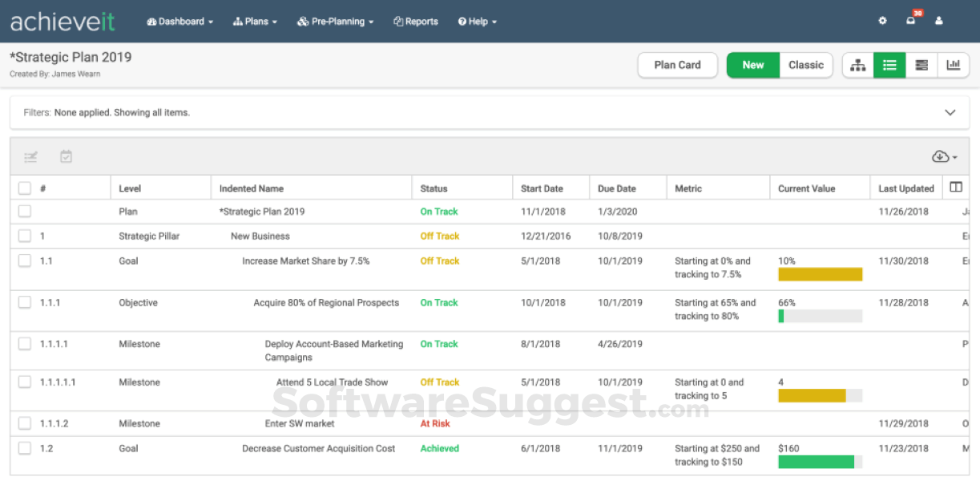Click the progress bar for Increase Market Share

pyautogui.click(x=820, y=275)
